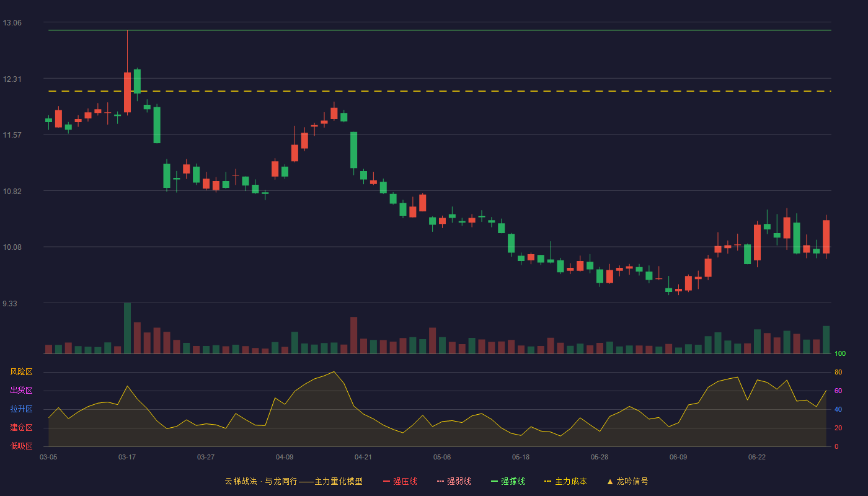The image size is (868, 496).
Task: Click the blue 40 indicator scale value
Action: pyautogui.click(x=838, y=409)
